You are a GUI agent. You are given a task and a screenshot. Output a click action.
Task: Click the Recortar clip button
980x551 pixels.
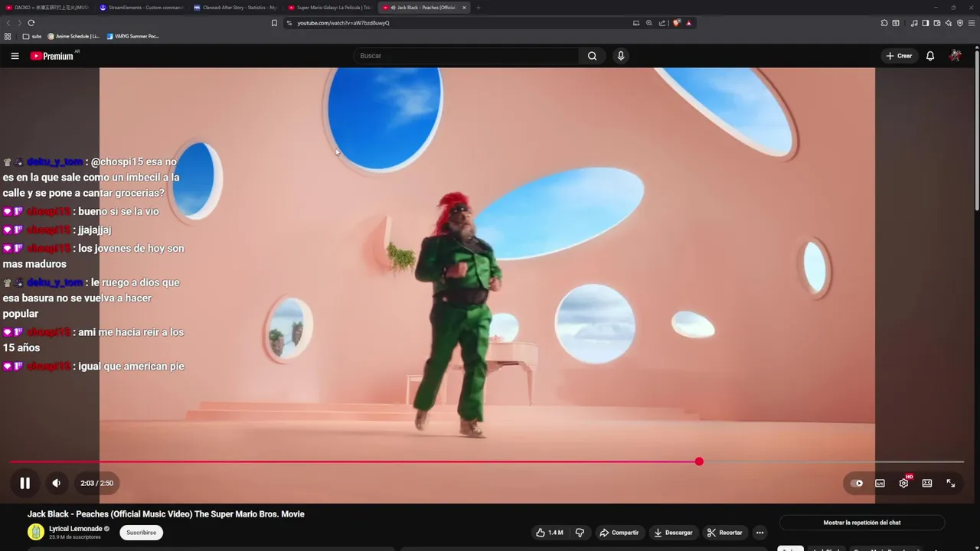(x=725, y=533)
